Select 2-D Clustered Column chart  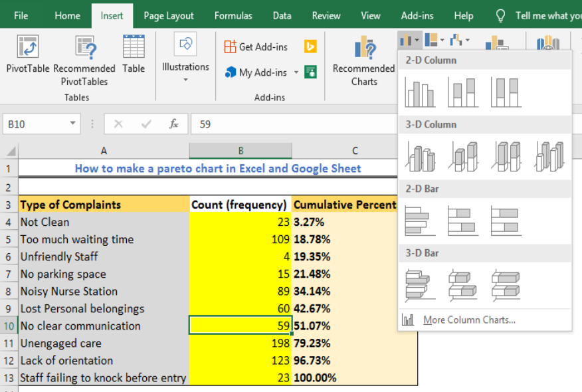[x=420, y=92]
